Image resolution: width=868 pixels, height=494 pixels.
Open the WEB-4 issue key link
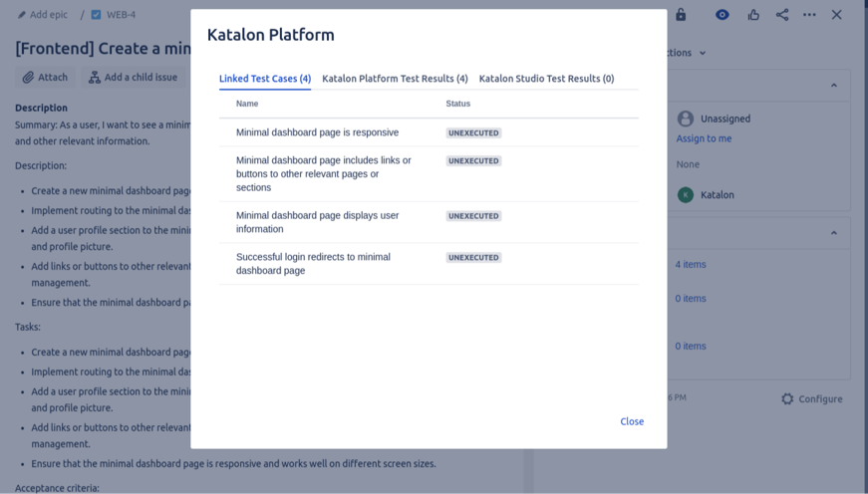[121, 15]
